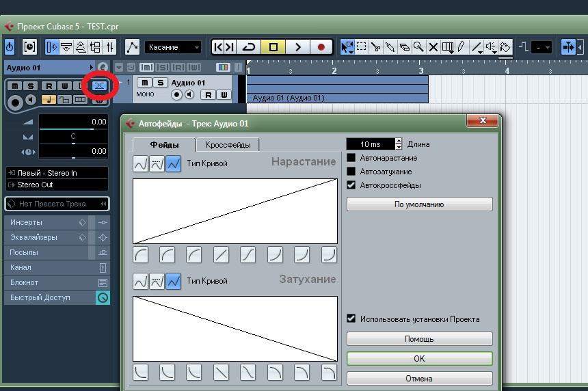This screenshot has width=588, height=391.
Task: Click the automation mode curve icon
Action: coord(132,47)
